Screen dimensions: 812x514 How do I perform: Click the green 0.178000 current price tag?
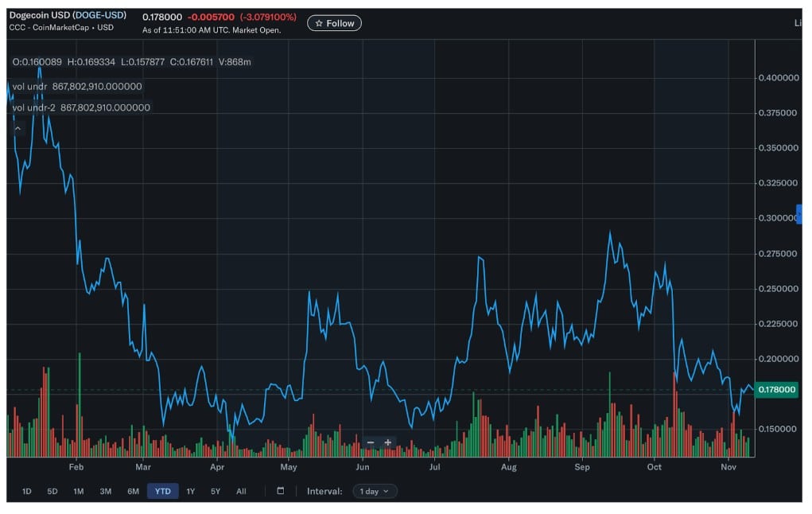pos(776,390)
